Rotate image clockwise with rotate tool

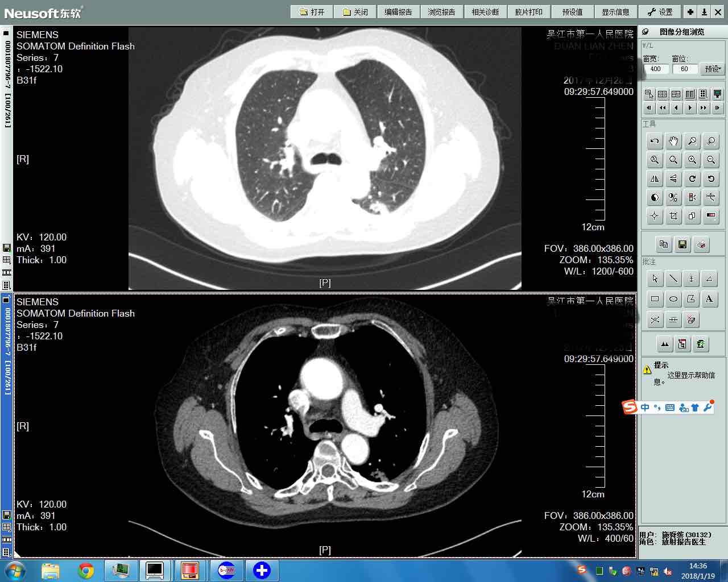(692, 179)
